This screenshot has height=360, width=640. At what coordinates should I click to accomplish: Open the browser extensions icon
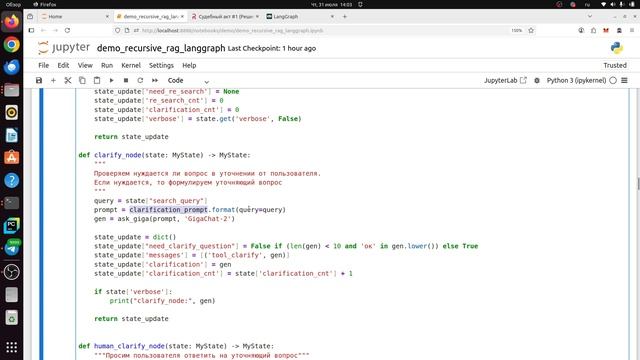[593, 30]
